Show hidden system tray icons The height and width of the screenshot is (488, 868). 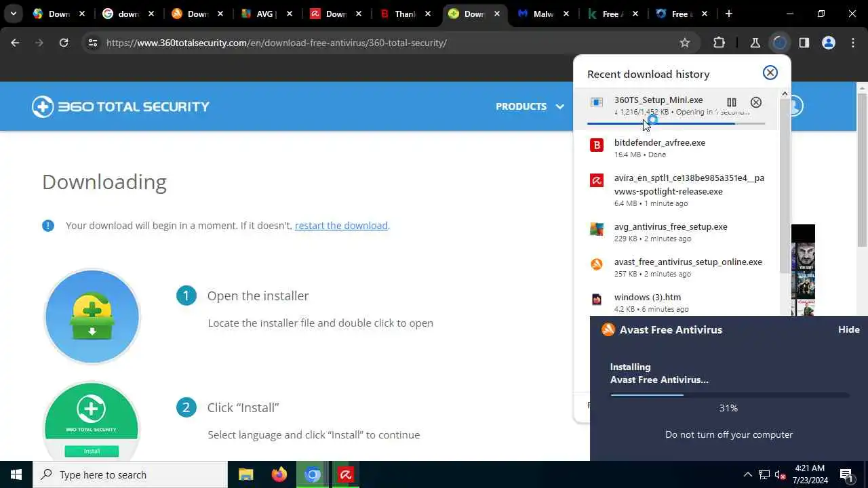tap(748, 474)
